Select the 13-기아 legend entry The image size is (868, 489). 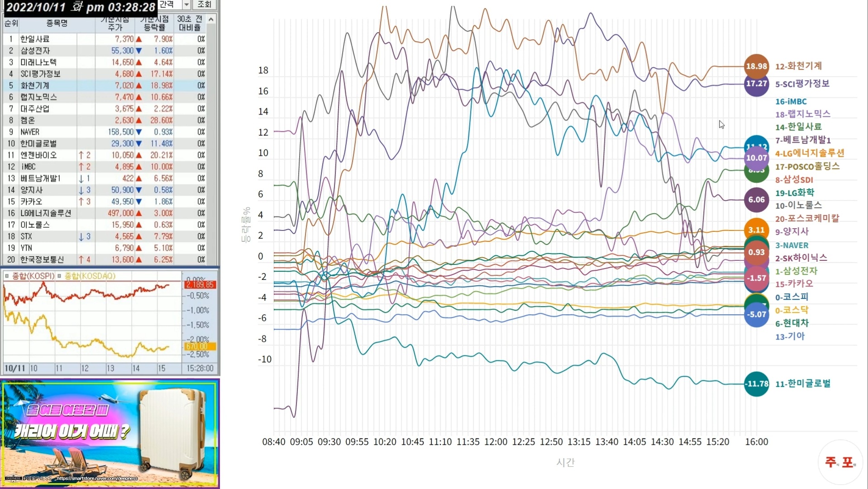790,336
